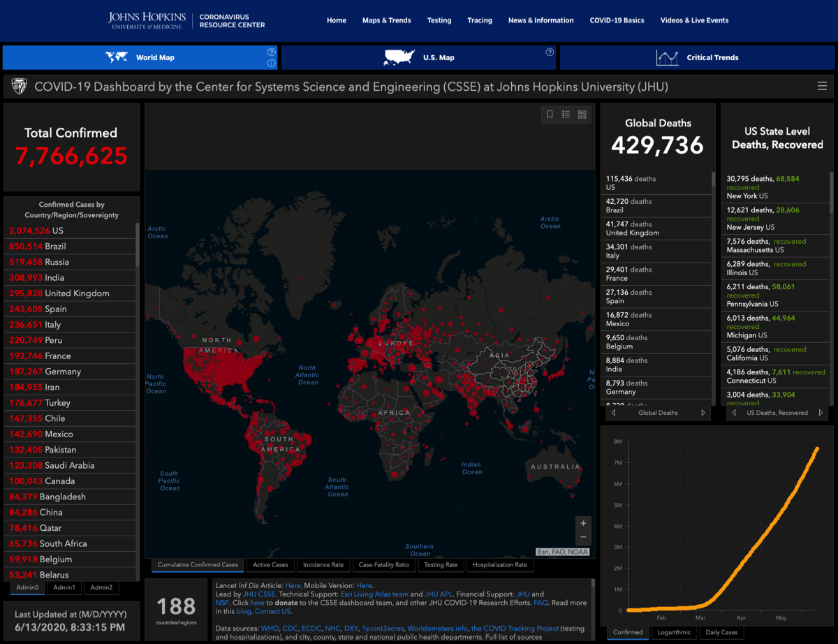Open the Home navigation item
This screenshot has width=838, height=644.
(337, 20)
